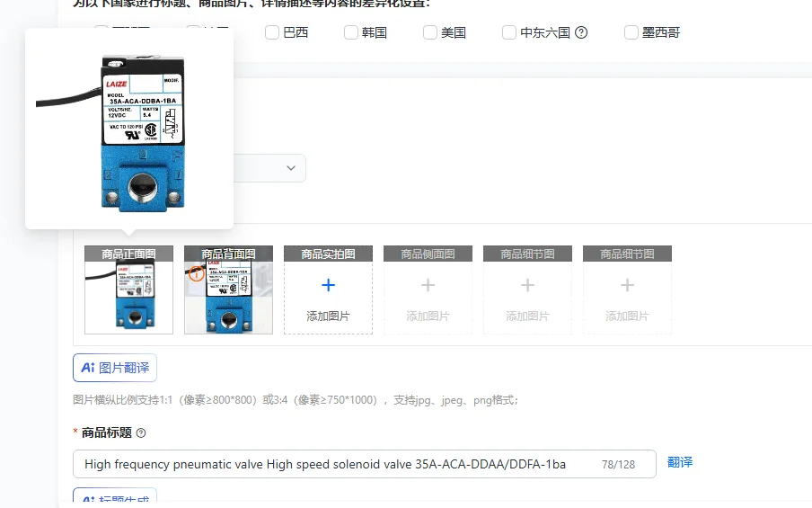This screenshot has height=508, width=812.
Task: Click the image format hint text 图片横纵比例支持
Action: [x=296, y=400]
